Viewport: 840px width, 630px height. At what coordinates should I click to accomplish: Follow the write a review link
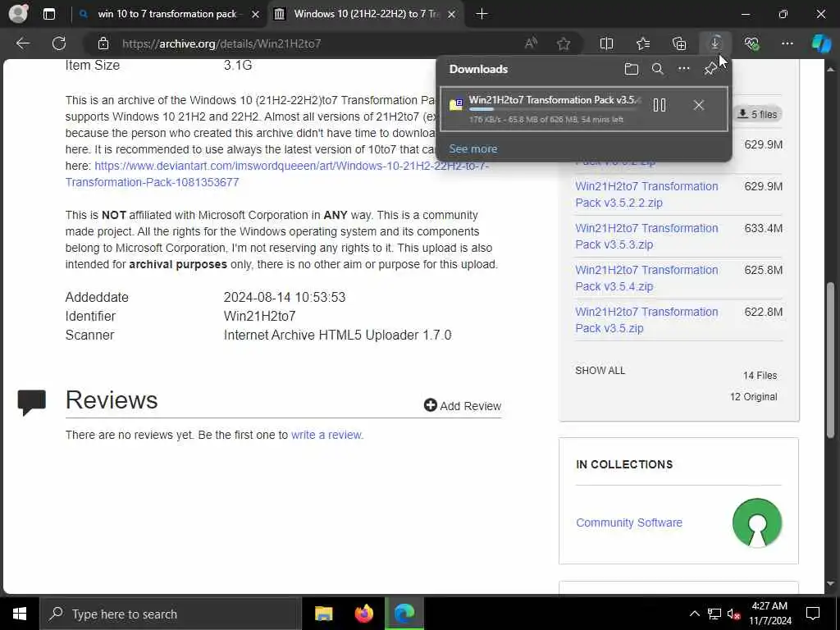pos(326,435)
